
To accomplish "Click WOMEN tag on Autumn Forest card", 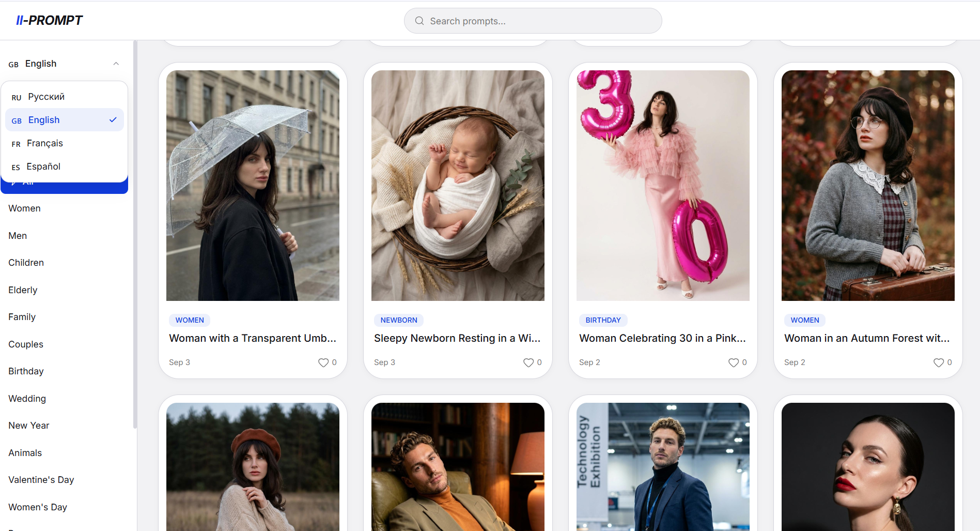I will point(805,320).
